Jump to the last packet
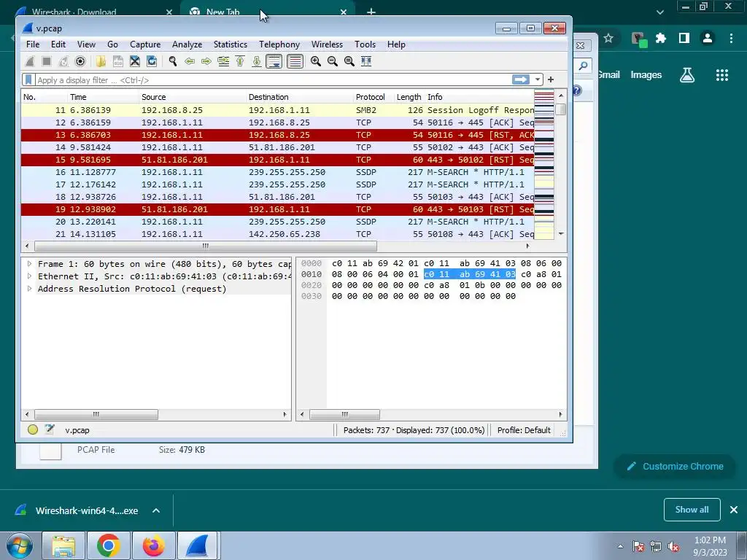 tap(256, 61)
